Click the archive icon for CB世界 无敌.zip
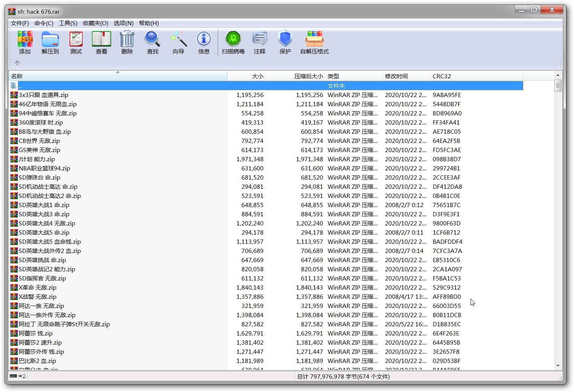574x392 pixels. tap(14, 141)
